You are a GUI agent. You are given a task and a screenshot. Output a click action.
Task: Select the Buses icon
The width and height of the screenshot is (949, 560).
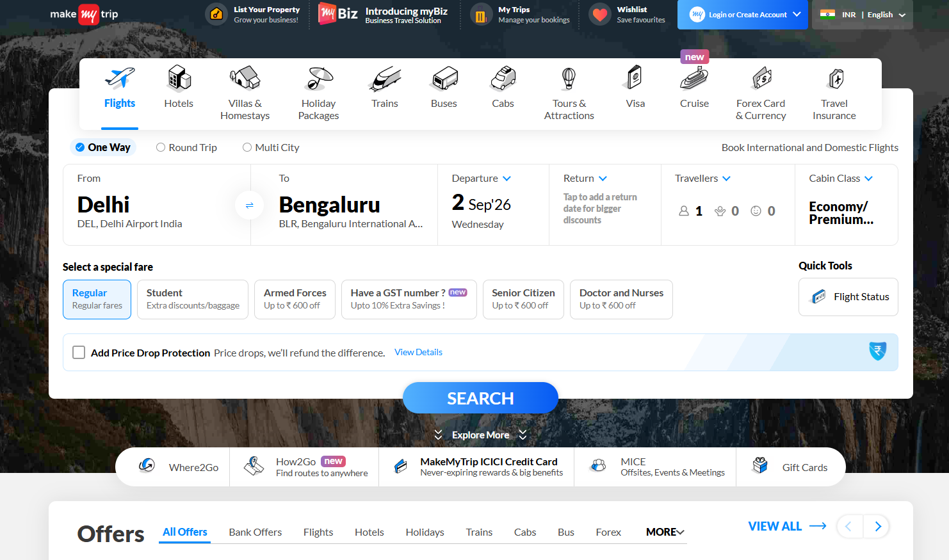[444, 79]
